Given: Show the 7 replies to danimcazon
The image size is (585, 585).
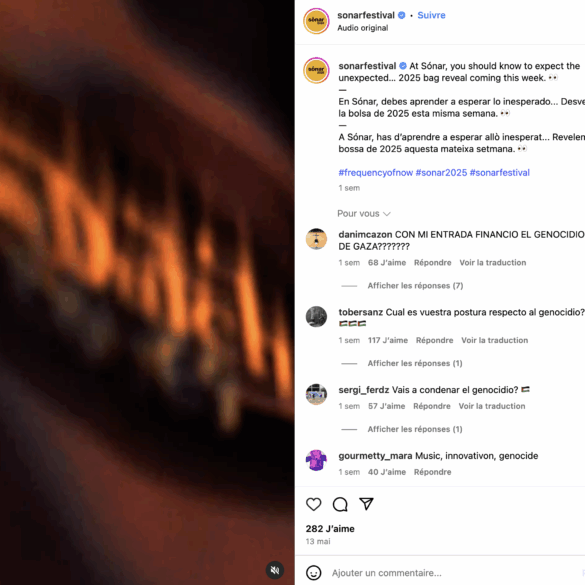Looking at the screenshot, I should (x=415, y=285).
